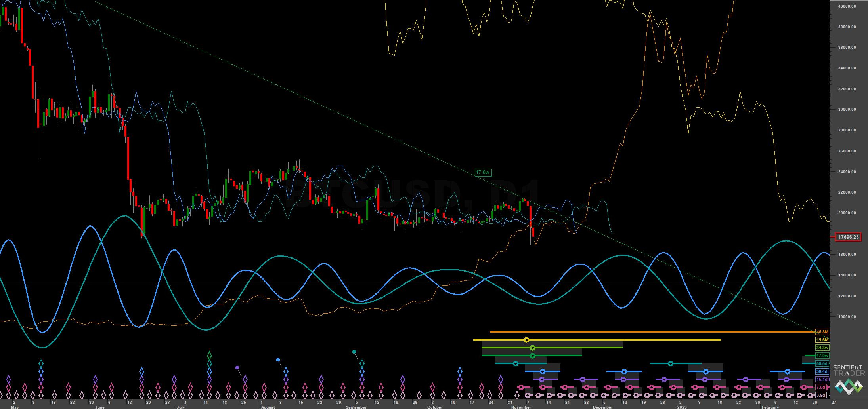Screen dimensions: 868x409
Task: Click the June label on date axis
Action: tap(100, 407)
